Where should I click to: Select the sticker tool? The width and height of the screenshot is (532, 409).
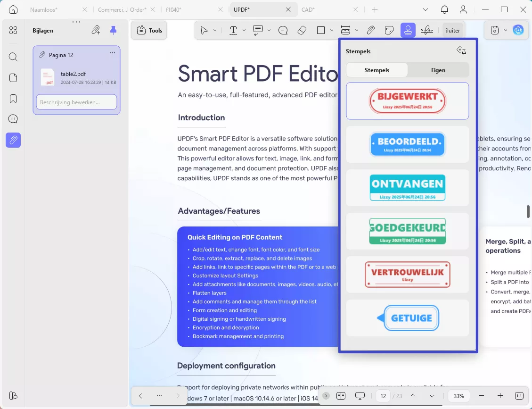pyautogui.click(x=389, y=31)
